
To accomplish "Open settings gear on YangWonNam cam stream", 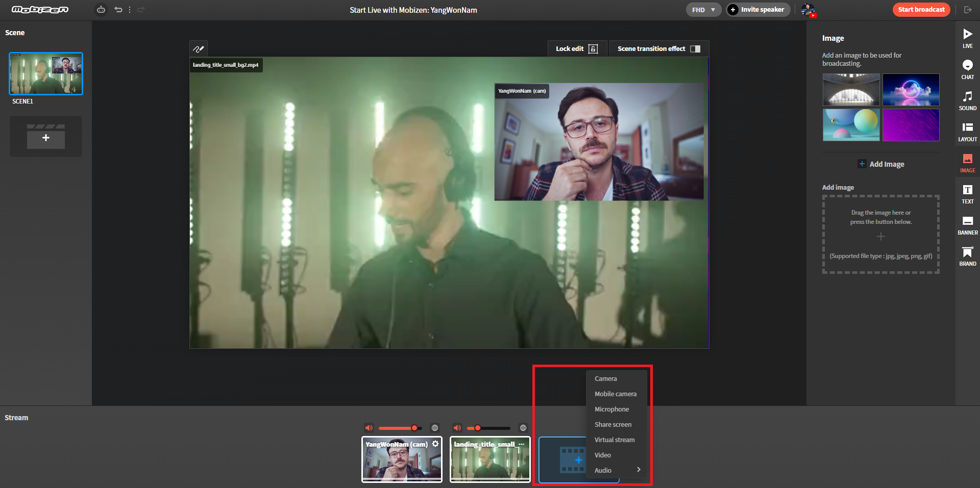I will tap(435, 444).
